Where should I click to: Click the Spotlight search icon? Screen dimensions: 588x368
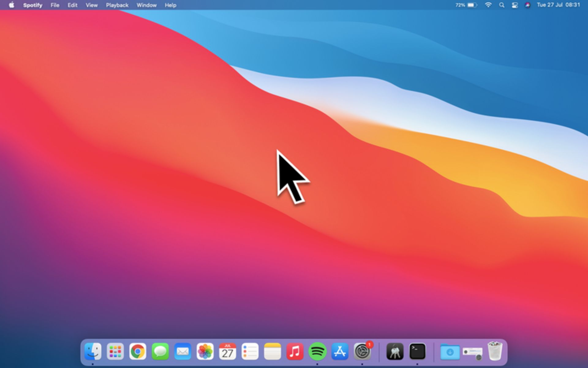[502, 5]
